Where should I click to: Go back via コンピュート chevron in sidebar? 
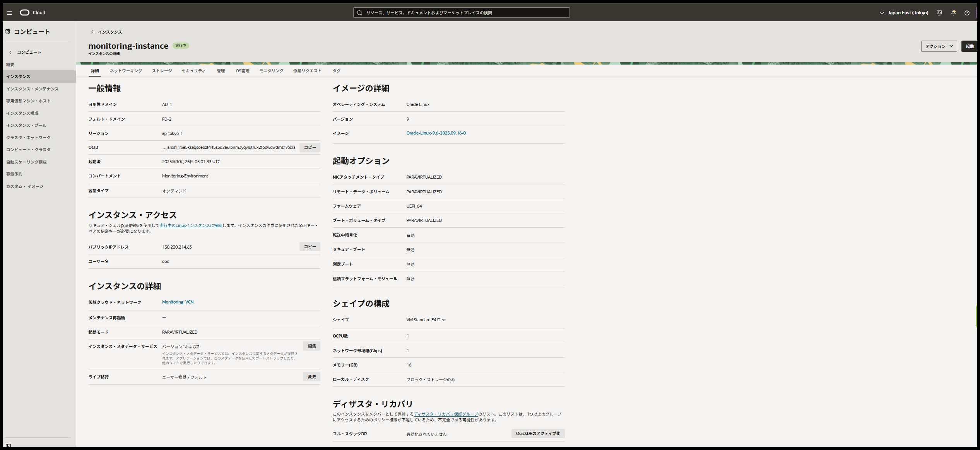(x=10, y=52)
